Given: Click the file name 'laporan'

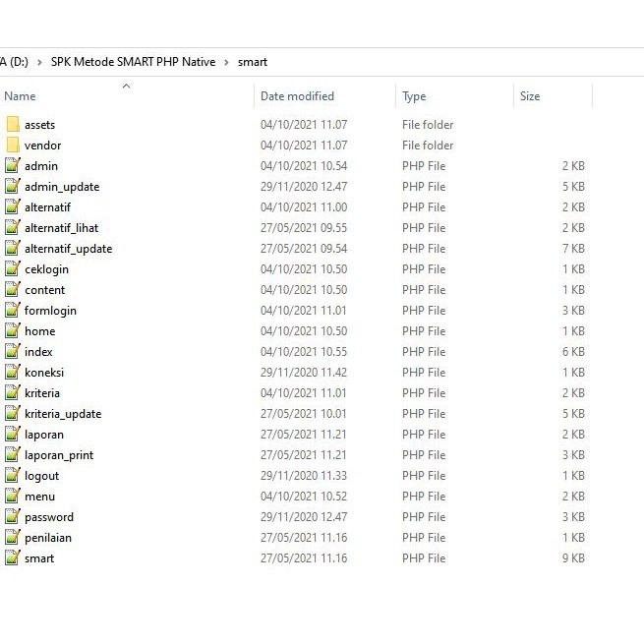Looking at the screenshot, I should pyautogui.click(x=44, y=435).
